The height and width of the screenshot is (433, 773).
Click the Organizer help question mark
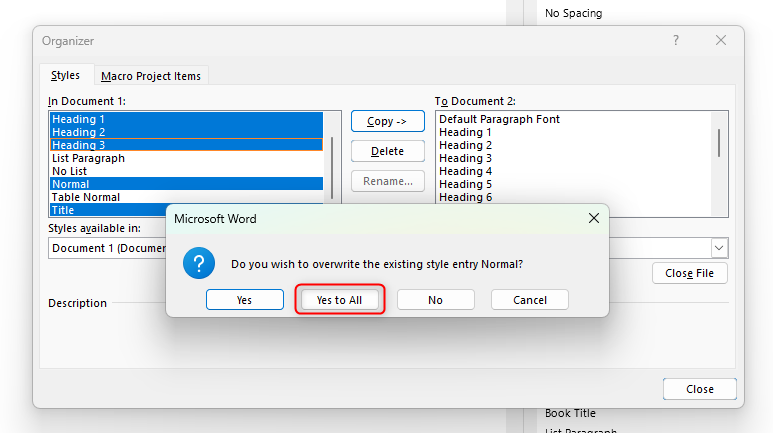point(676,41)
